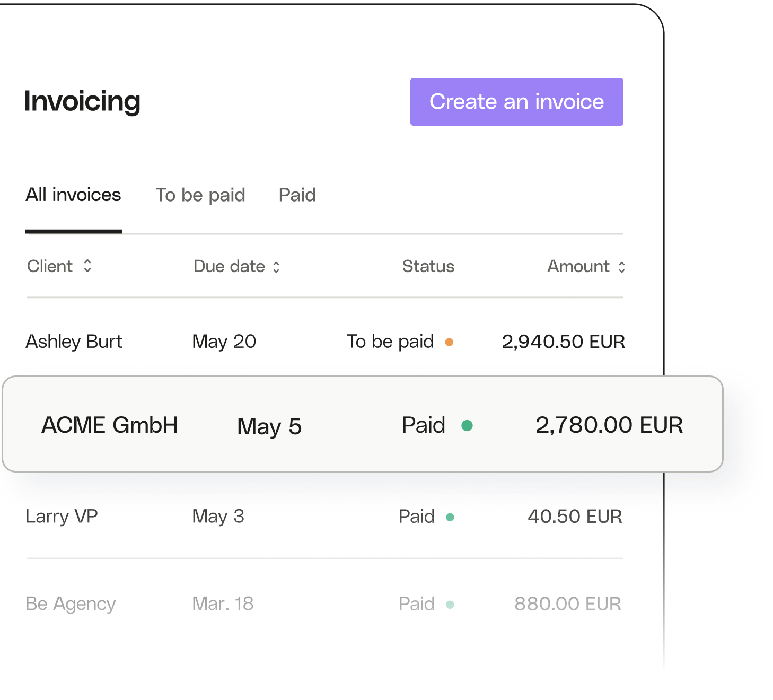The height and width of the screenshot is (700, 773).
Task: Click the orange To be paid status dot
Action: [x=449, y=342]
